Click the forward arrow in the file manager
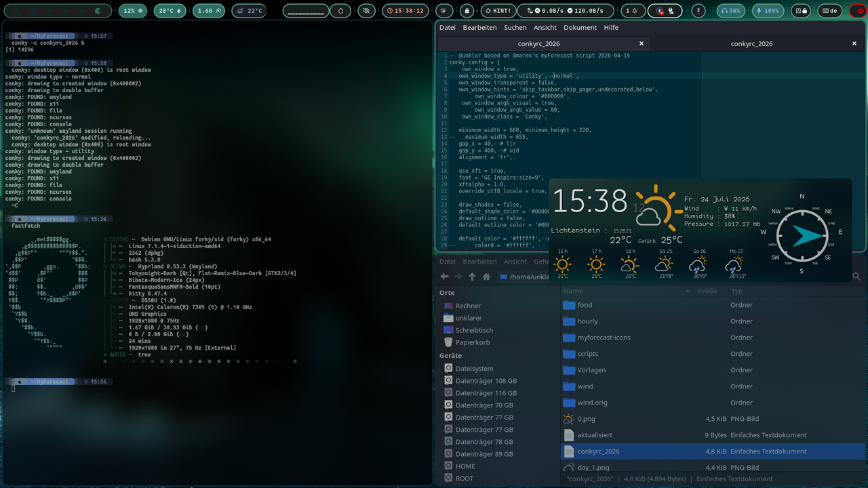The image size is (868, 488). [x=458, y=277]
